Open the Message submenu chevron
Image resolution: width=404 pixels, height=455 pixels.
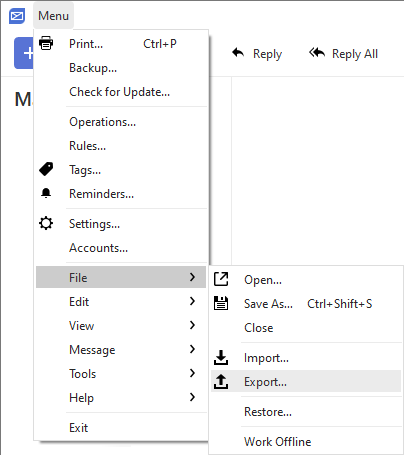192,349
